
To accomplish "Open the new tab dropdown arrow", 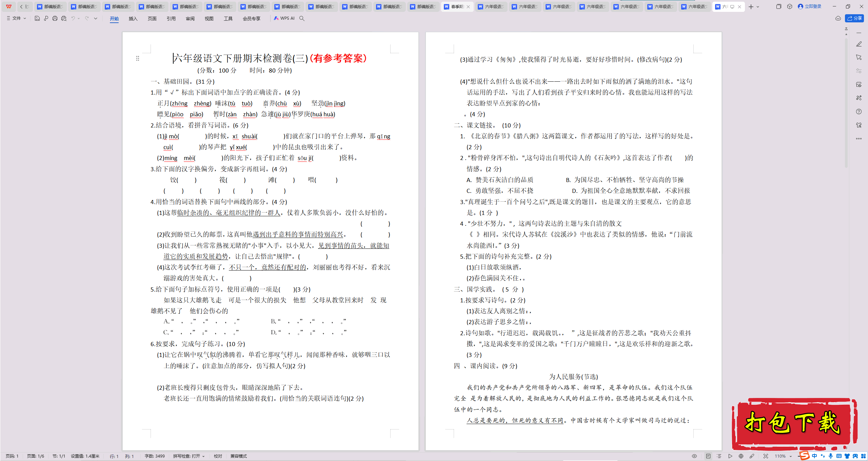I will [758, 7].
